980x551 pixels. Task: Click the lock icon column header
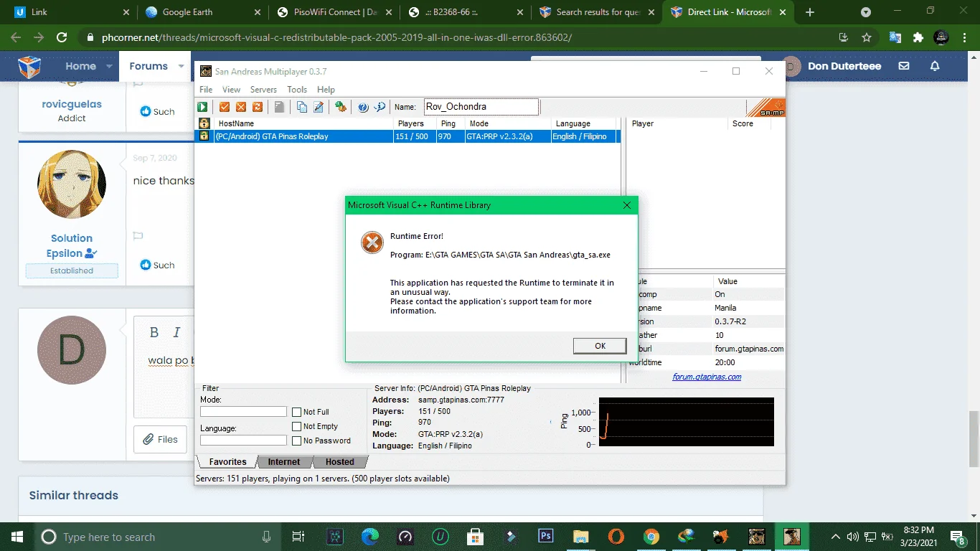(204, 123)
